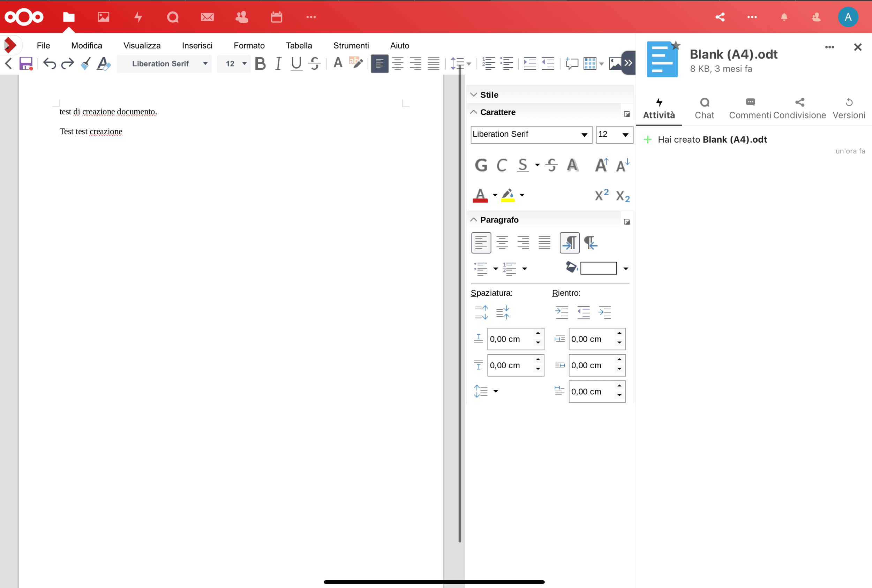Open toolbar font size dropdown

click(234, 63)
